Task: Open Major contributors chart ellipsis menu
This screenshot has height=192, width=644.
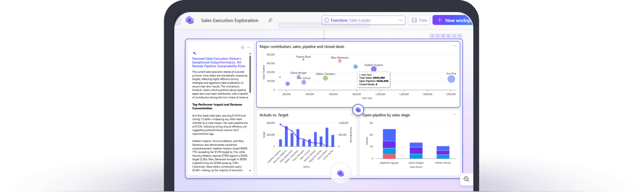Action: [455, 46]
